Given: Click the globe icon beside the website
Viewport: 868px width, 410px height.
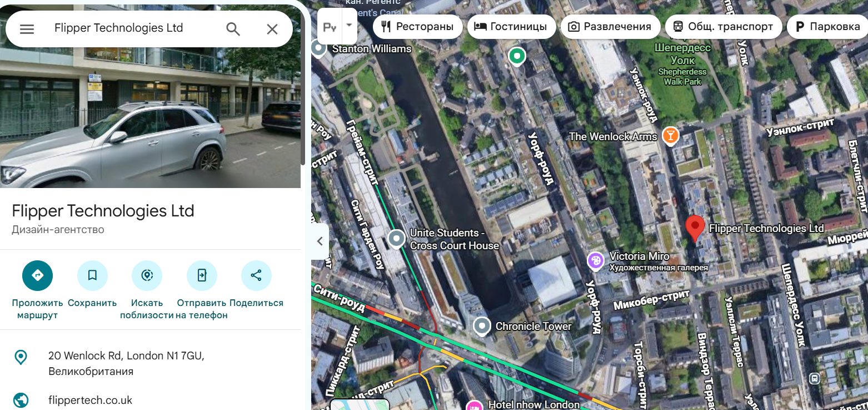Looking at the screenshot, I should pos(21,400).
